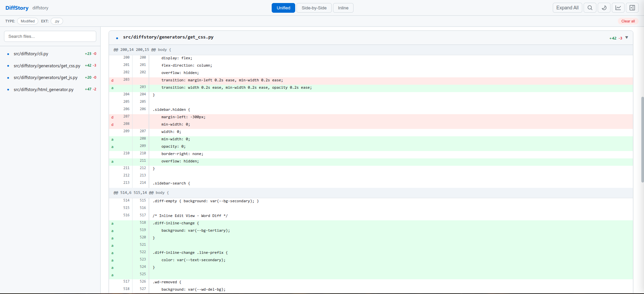Click the added 'opacity: 0;' line
644x294 pixels.
371,147
